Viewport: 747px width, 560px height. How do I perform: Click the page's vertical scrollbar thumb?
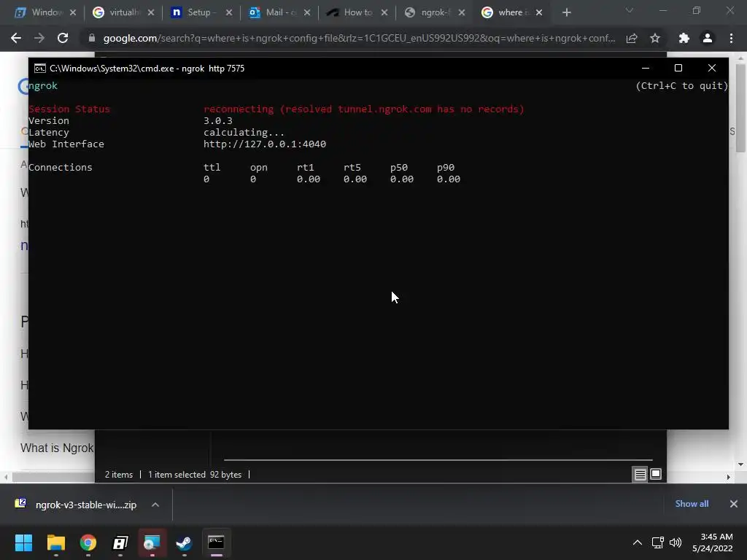click(740, 107)
